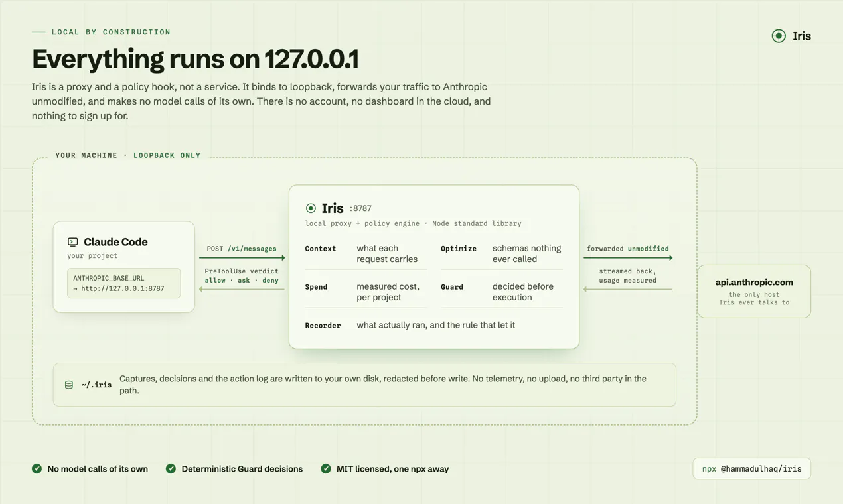Click the 'streamed back, usage measured' label
The image size is (843, 504).
[628, 276]
